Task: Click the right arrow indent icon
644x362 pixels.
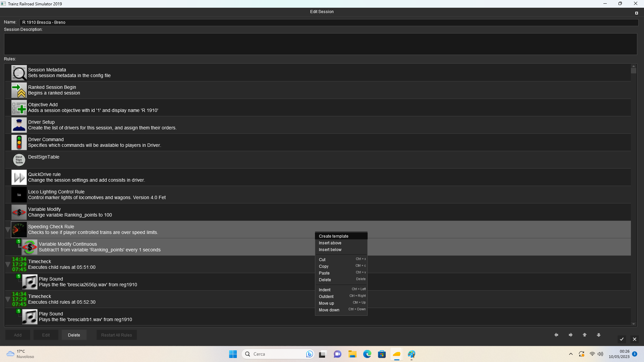Action: (571, 335)
